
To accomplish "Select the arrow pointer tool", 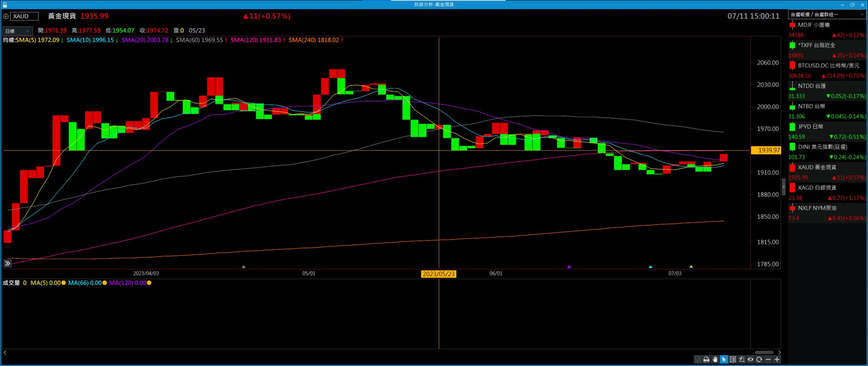I will pos(724,359).
